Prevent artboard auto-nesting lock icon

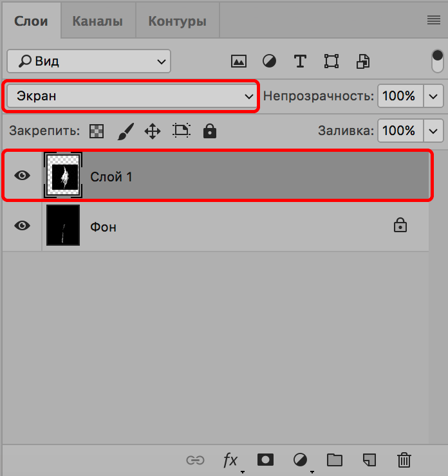coord(182,131)
